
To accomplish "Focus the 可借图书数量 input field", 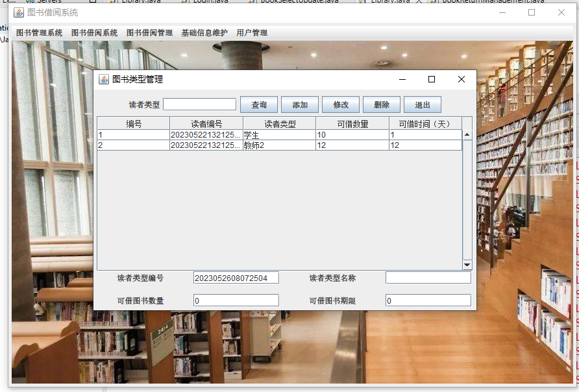I will (x=236, y=300).
